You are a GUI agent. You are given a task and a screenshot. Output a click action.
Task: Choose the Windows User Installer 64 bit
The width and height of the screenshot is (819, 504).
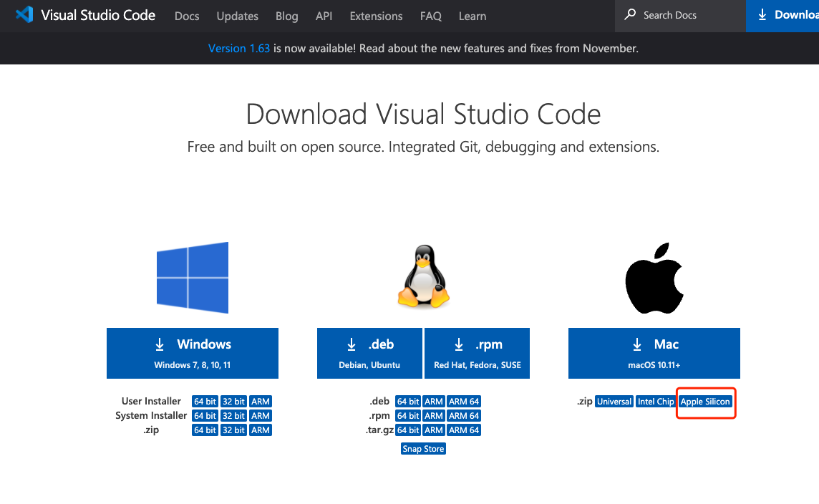[x=205, y=402]
